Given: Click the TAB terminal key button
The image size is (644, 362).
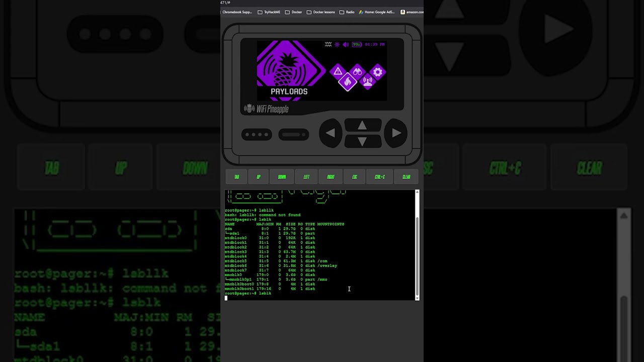Looking at the screenshot, I should pyautogui.click(x=236, y=177).
